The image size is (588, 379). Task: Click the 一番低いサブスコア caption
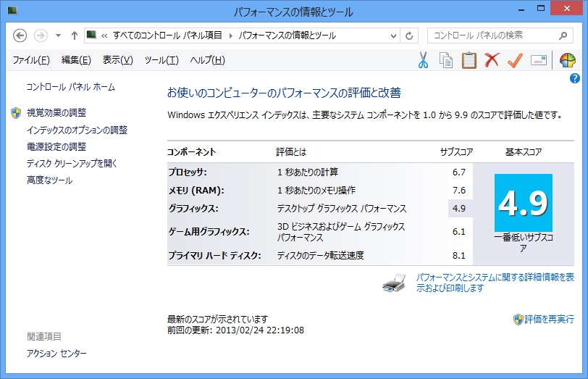pyautogui.click(x=524, y=243)
